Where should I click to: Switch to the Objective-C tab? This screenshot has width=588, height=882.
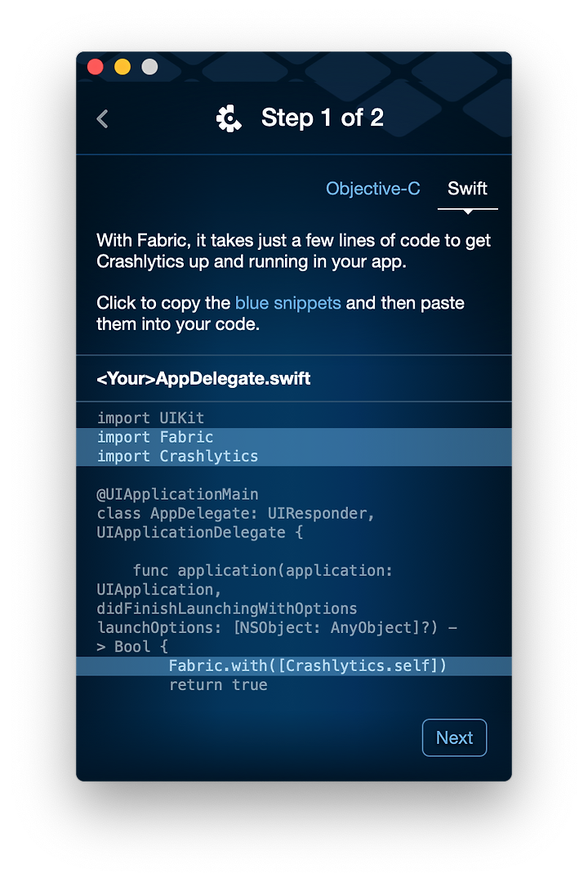(x=373, y=189)
